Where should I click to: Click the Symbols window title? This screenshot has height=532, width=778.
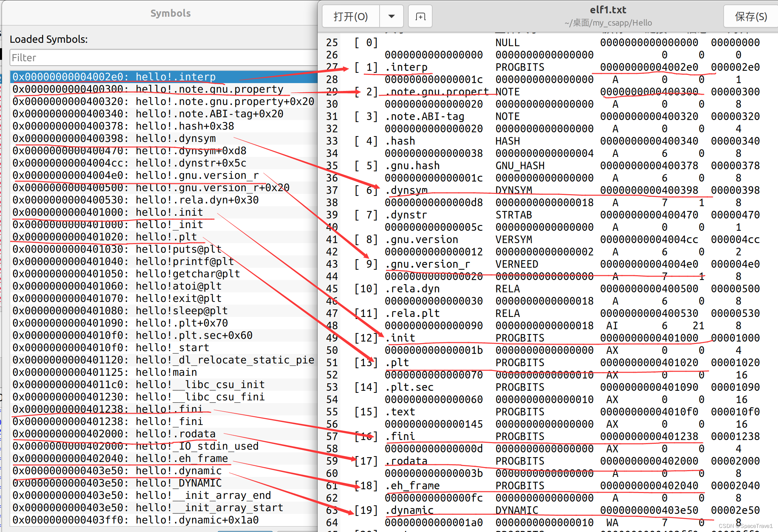coord(170,13)
